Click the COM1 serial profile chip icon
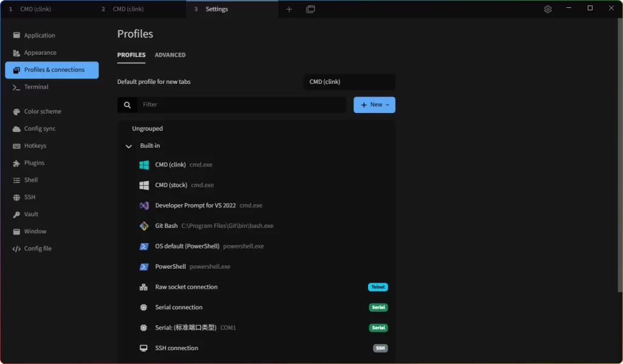The height and width of the screenshot is (364, 623). (144, 328)
